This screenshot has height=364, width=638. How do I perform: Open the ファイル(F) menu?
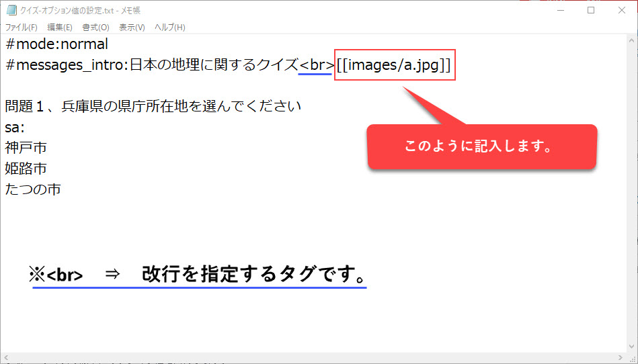[21, 28]
